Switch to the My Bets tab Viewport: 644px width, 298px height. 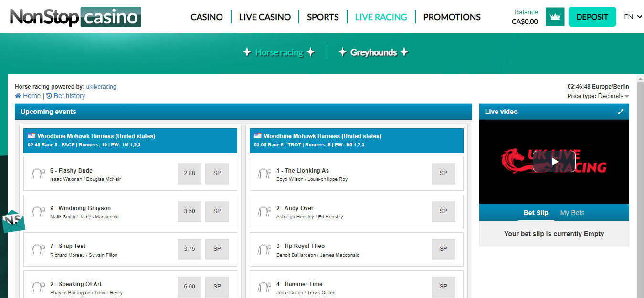click(572, 213)
